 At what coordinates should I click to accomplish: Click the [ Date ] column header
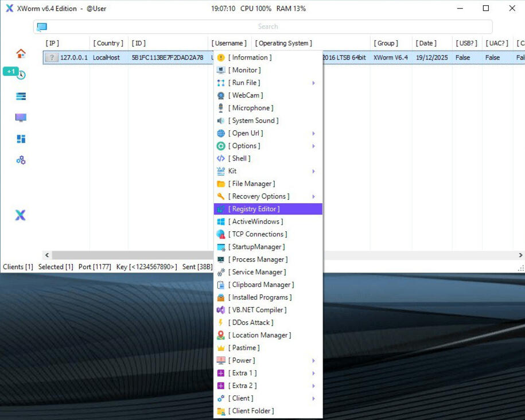426,43
